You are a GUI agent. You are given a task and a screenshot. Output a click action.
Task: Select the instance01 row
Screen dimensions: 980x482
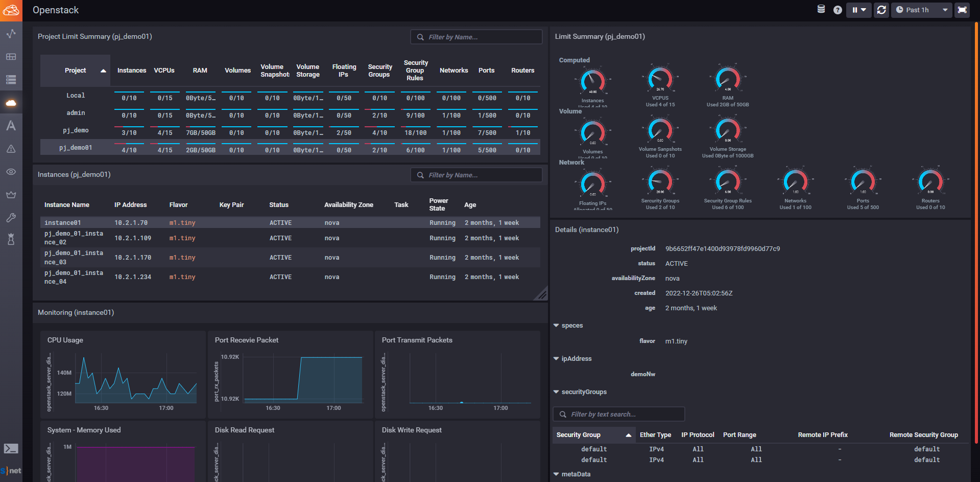click(x=290, y=222)
